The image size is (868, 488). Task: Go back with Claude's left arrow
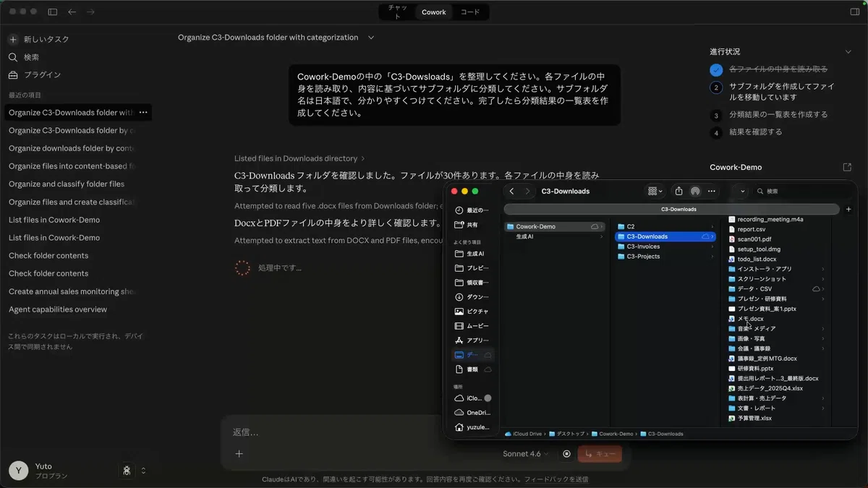[72, 12]
